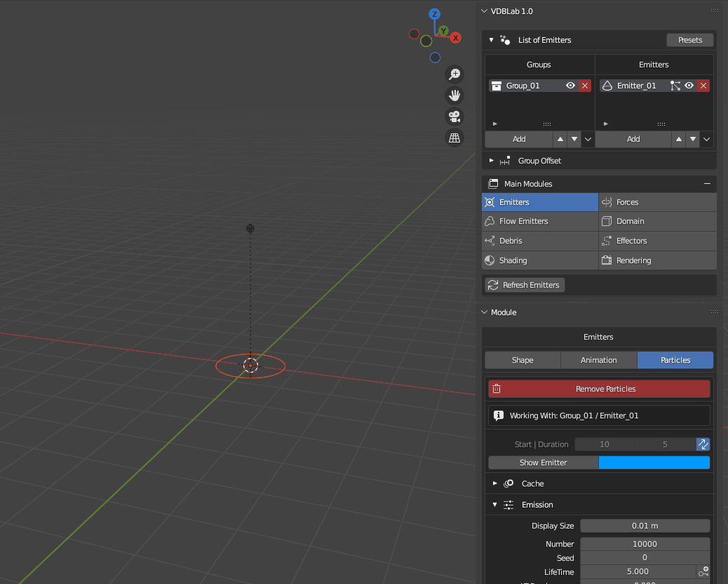Switch to the Shape tab
Image resolution: width=728 pixels, height=584 pixels.
click(523, 360)
